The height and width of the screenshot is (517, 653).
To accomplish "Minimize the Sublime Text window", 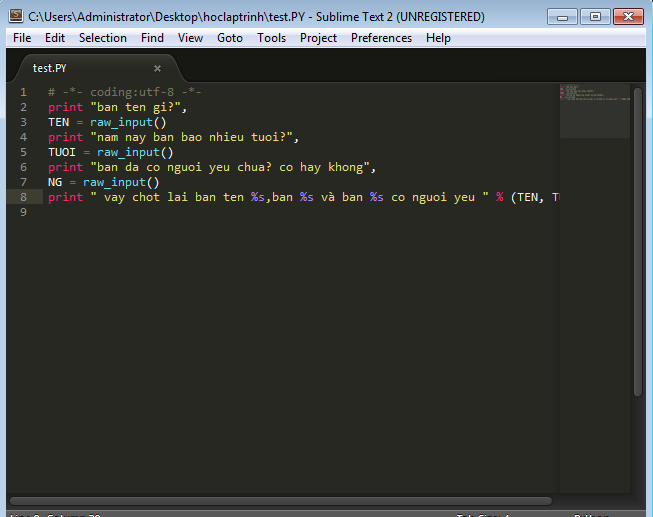I will tap(566, 16).
